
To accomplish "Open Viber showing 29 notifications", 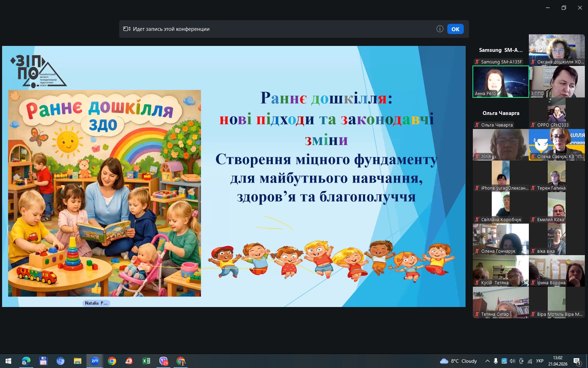I will pos(163,361).
